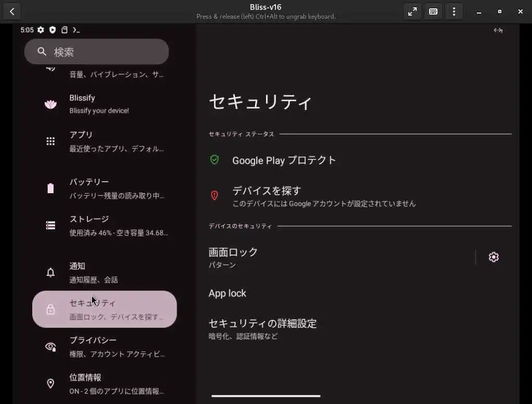Minimize the Bliss-v16 window
The image size is (532, 404).
click(478, 11)
